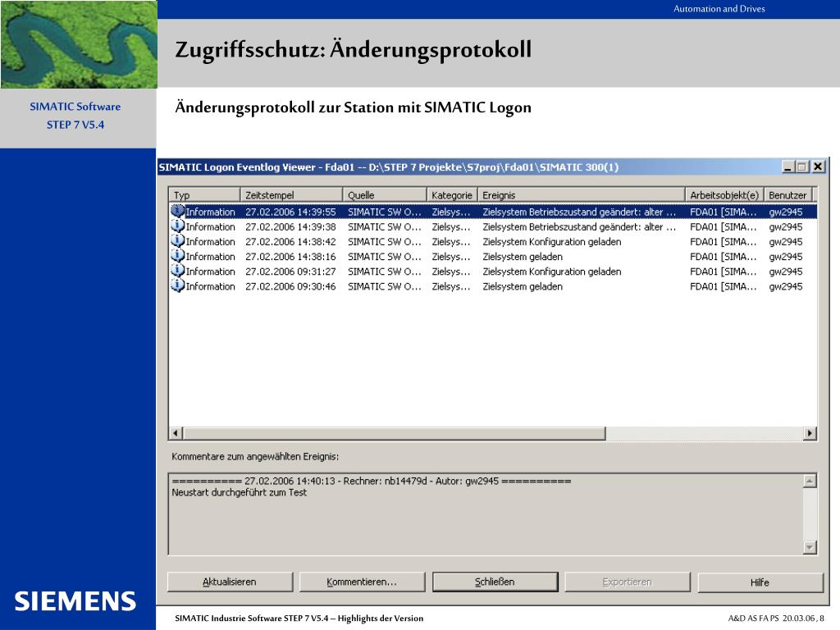Select timestamp 27.02.2006 14:39:38
This screenshot has height=630, width=840.
(x=290, y=226)
